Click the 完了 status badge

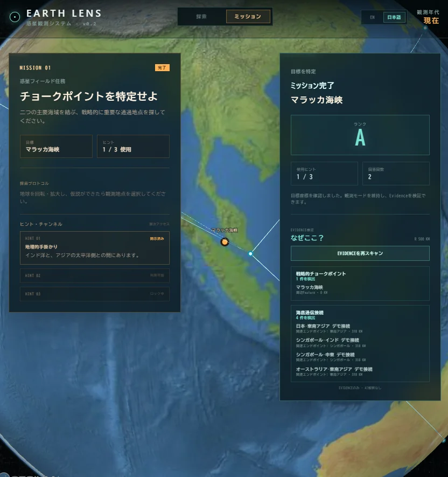coord(162,67)
